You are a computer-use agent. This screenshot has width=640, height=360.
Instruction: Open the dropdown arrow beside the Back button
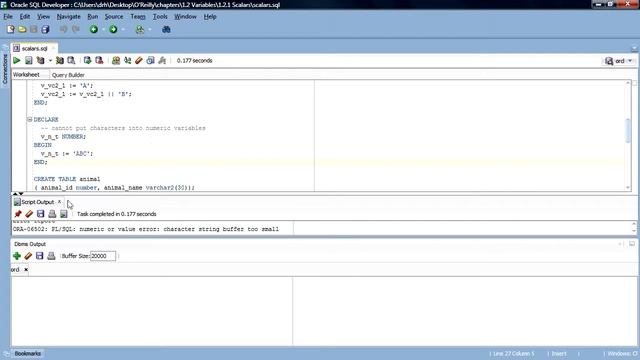pyautogui.click(x=103, y=30)
